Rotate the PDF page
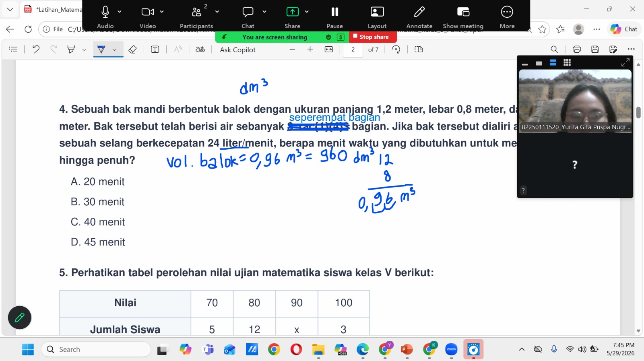Screen dimensions: 644x361 pos(396,50)
